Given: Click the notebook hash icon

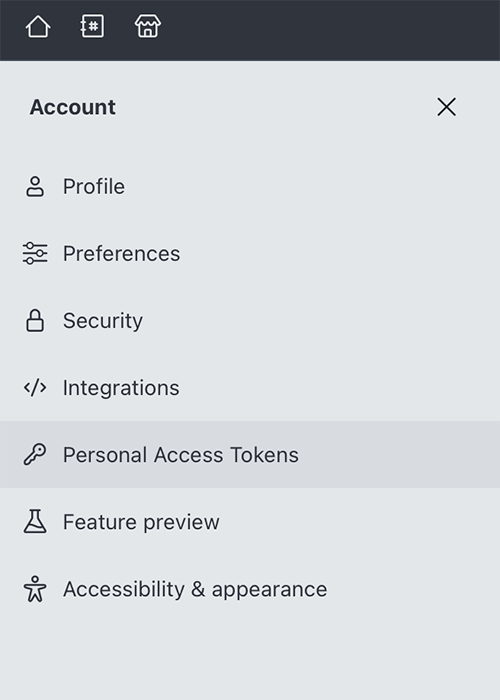Looking at the screenshot, I should [x=92, y=26].
